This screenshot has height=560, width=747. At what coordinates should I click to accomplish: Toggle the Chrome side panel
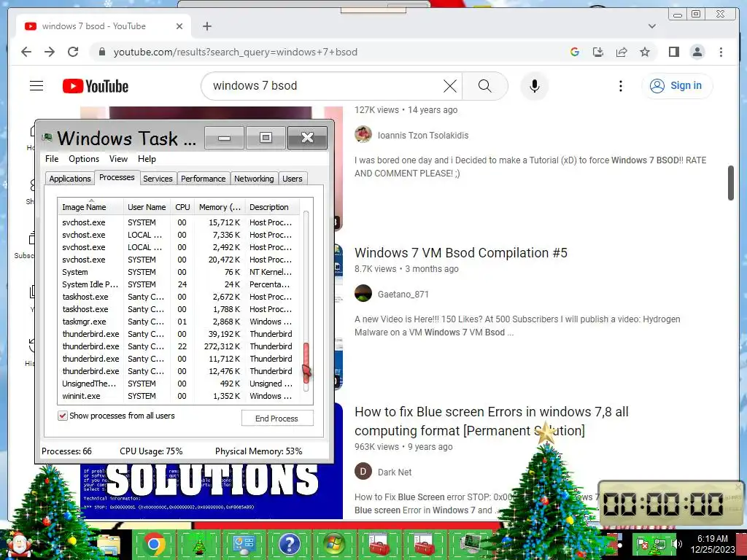point(673,52)
